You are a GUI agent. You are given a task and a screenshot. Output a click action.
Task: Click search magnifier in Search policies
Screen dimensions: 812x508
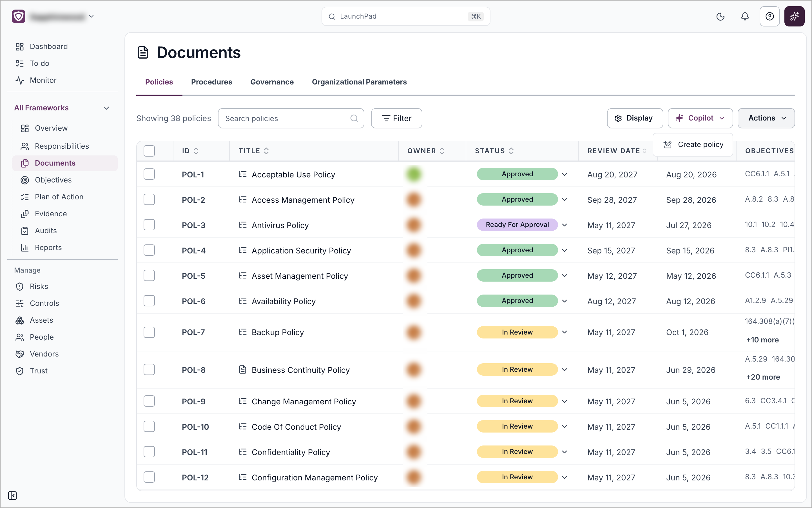click(x=354, y=118)
